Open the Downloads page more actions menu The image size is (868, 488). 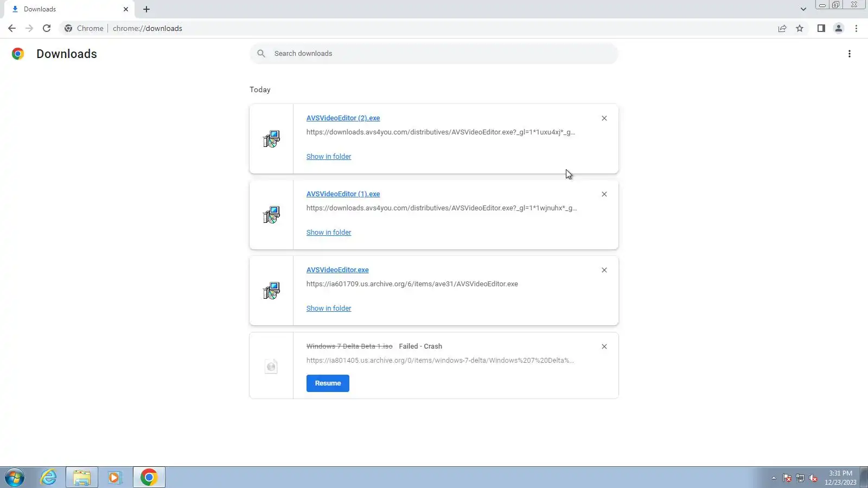coord(850,54)
